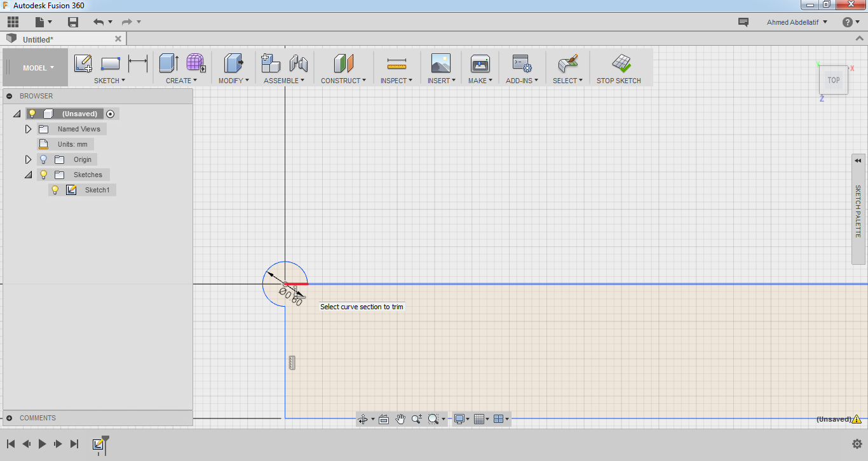Image resolution: width=868 pixels, height=461 pixels.
Task: Click the Undo arrow
Action: pyautogui.click(x=98, y=22)
